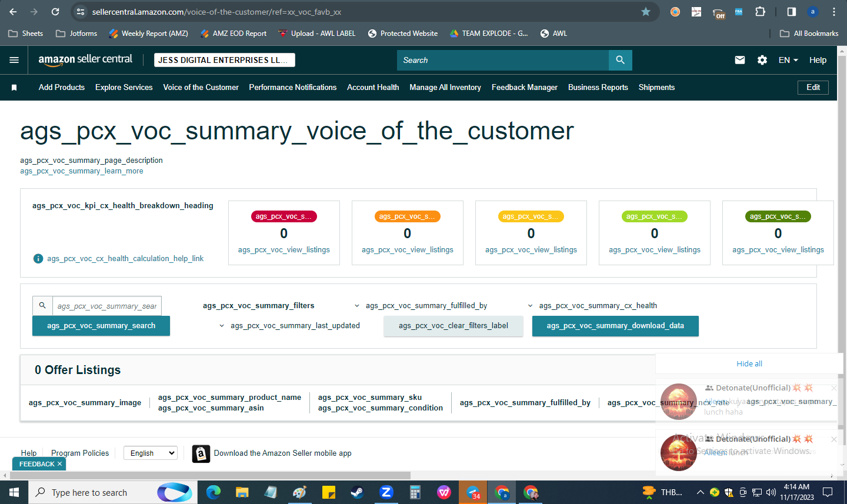
Task: Open File Explorer from the taskbar
Action: click(x=242, y=492)
